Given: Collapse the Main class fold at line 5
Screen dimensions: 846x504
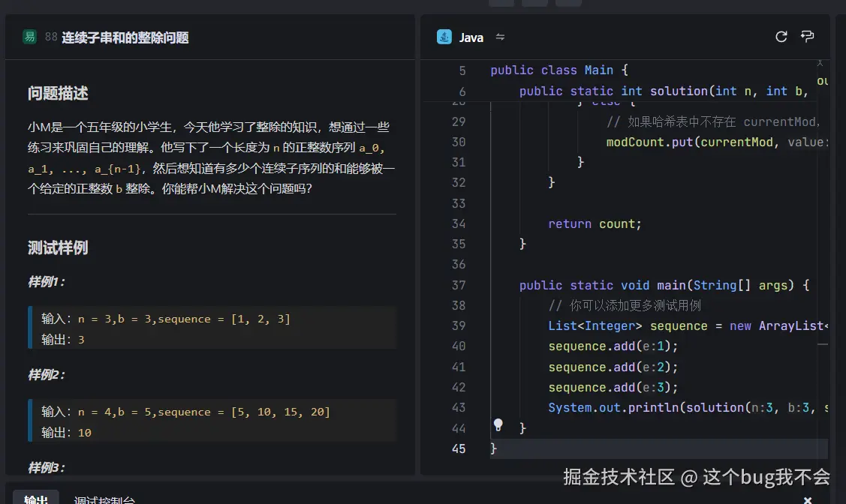Looking at the screenshot, I should [x=478, y=70].
